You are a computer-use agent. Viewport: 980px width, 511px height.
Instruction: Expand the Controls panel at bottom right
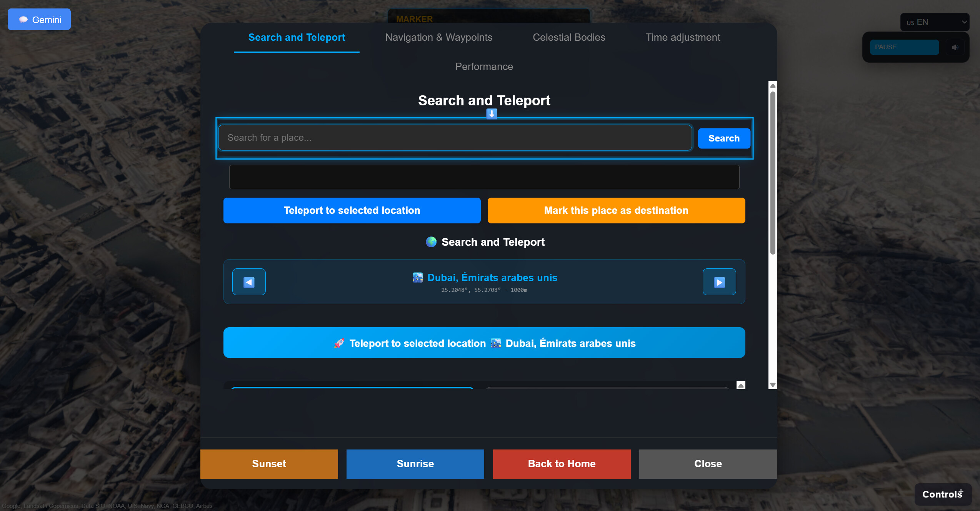[942, 494]
